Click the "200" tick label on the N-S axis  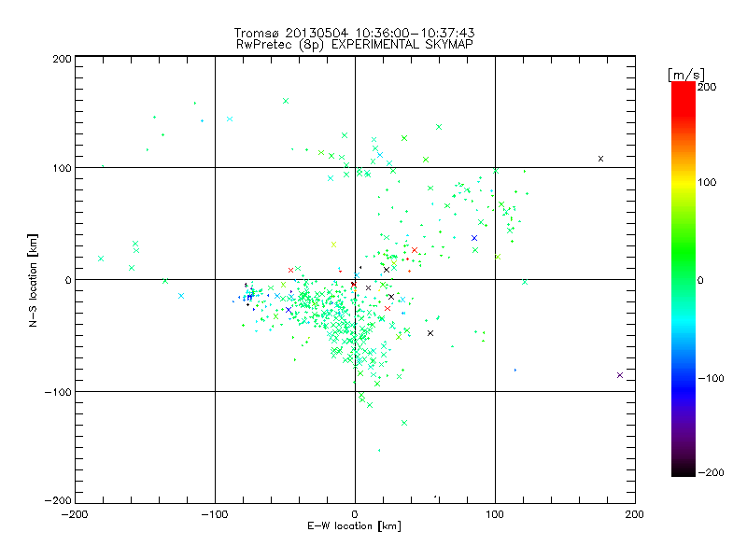[x=62, y=59]
